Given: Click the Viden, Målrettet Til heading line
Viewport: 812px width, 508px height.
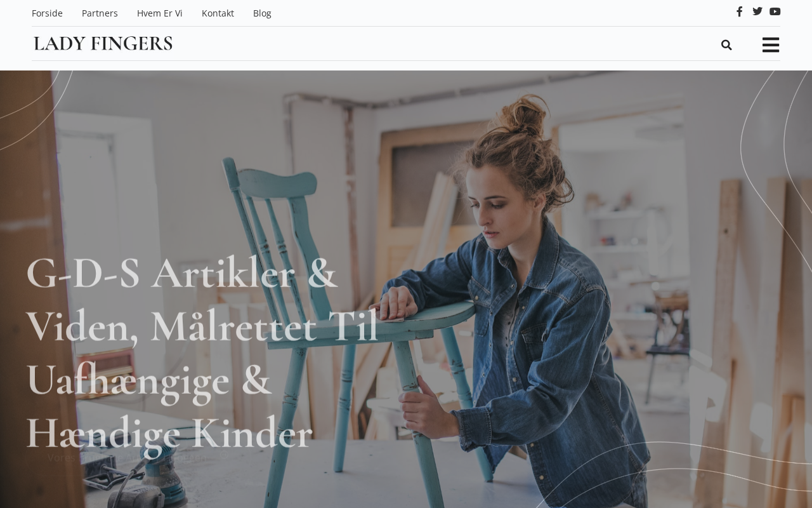Looking at the screenshot, I should 202,328.
